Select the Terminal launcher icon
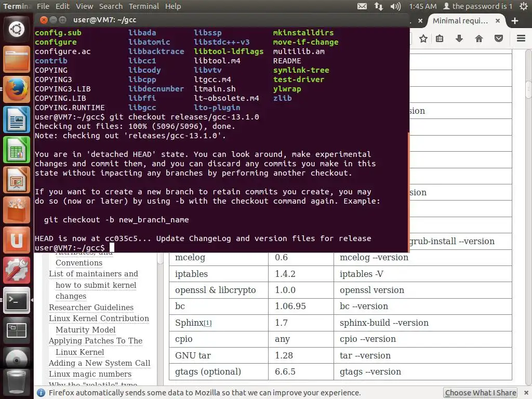The width and height of the screenshot is (532, 399). [17, 300]
